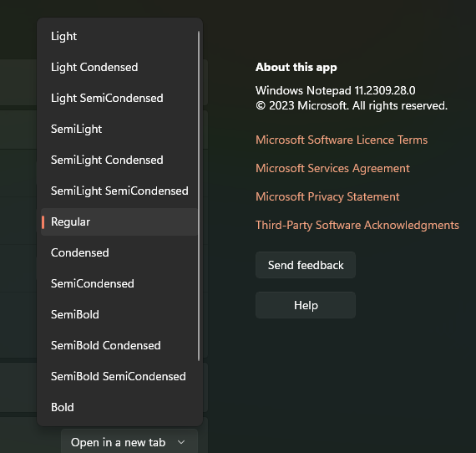Choose Light Condensed font style

[x=119, y=67]
